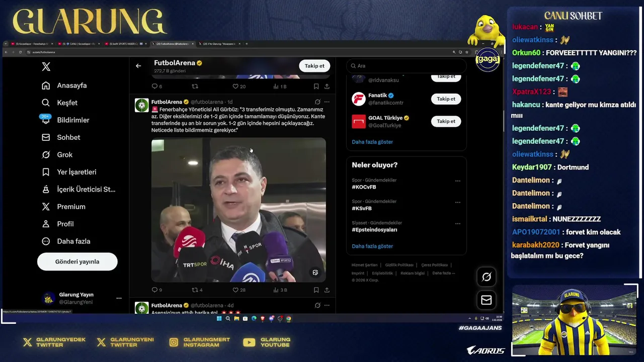Click the FutbolArena username on the Gürbüz post

click(167, 102)
